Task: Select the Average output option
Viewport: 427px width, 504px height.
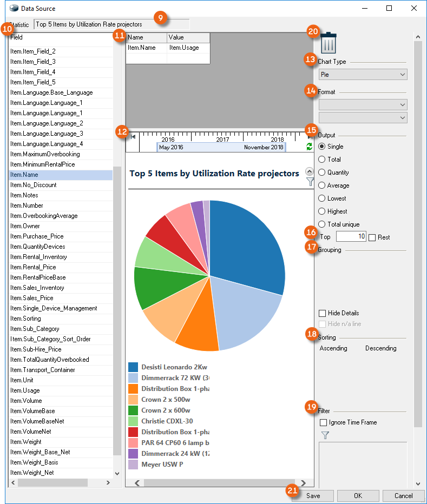Action: pos(323,185)
